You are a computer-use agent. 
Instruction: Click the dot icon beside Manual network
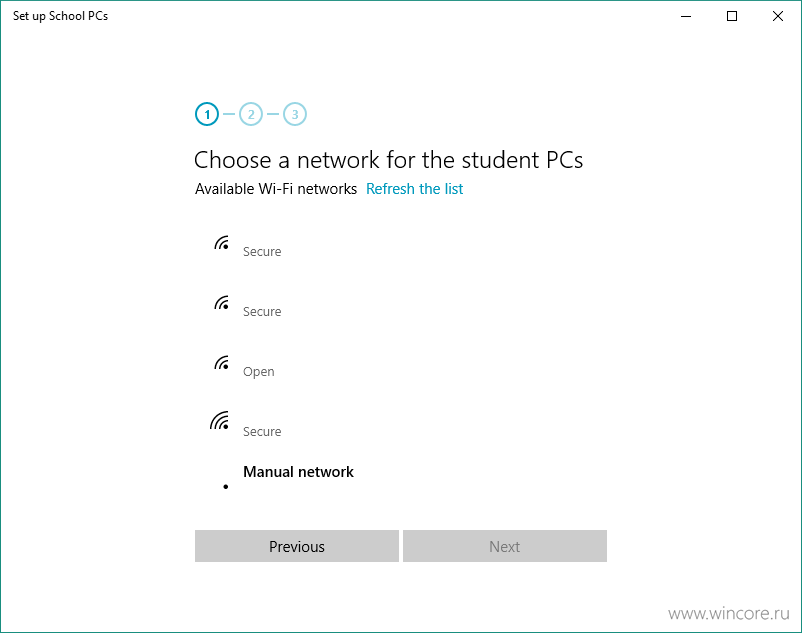pyautogui.click(x=226, y=486)
